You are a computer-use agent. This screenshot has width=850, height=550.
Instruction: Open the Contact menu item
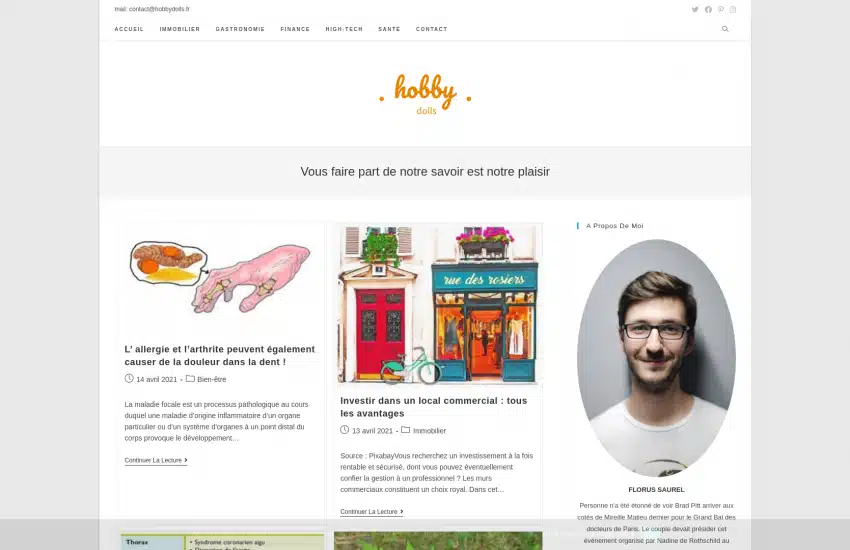coord(432,29)
